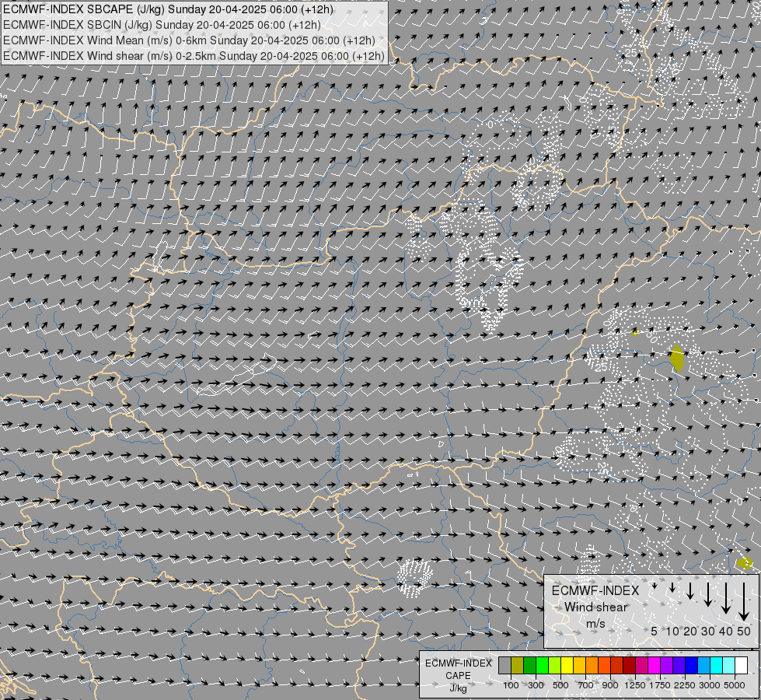
Task: Click the wind shear arrow above 30
Action: click(708, 594)
